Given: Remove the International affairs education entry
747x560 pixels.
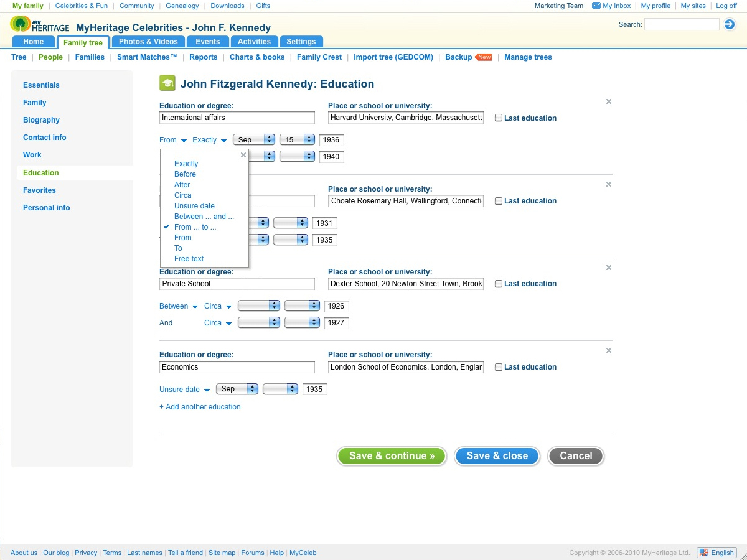Looking at the screenshot, I should 609,101.
